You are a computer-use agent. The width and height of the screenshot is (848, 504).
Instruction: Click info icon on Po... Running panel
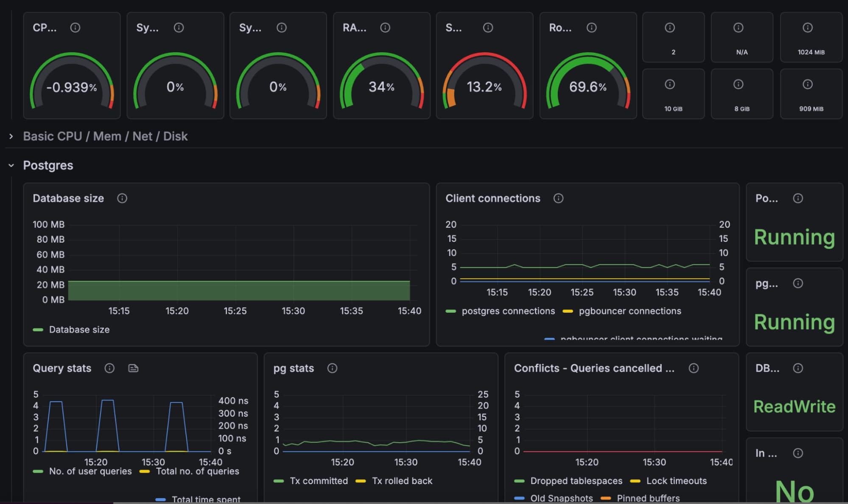pos(798,198)
